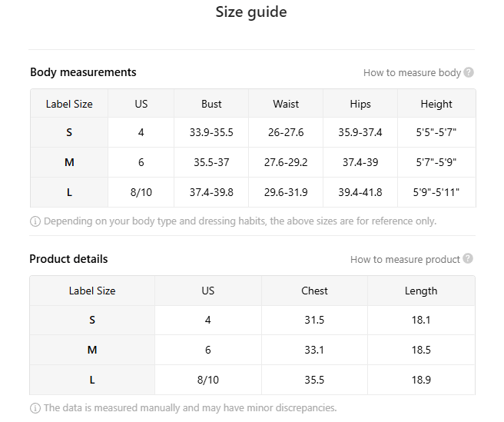Click the question mark icon beside How to measure body
Screen dimensions: 504x422
click(x=469, y=73)
